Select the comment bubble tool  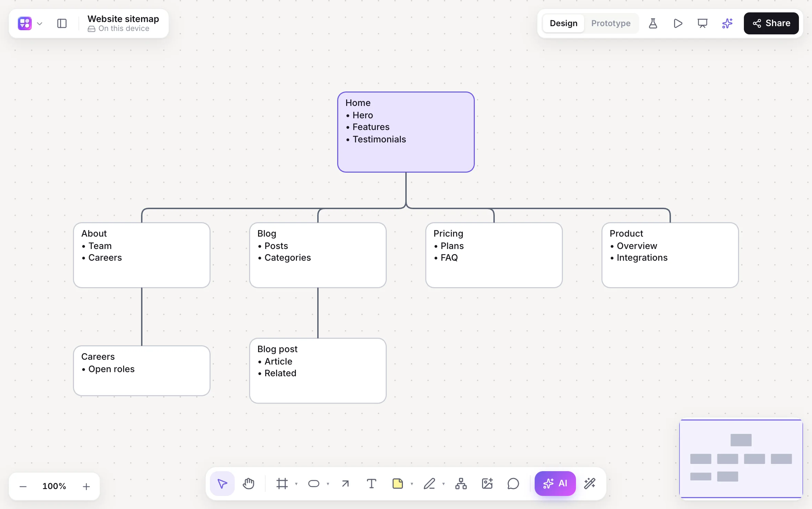click(x=513, y=484)
